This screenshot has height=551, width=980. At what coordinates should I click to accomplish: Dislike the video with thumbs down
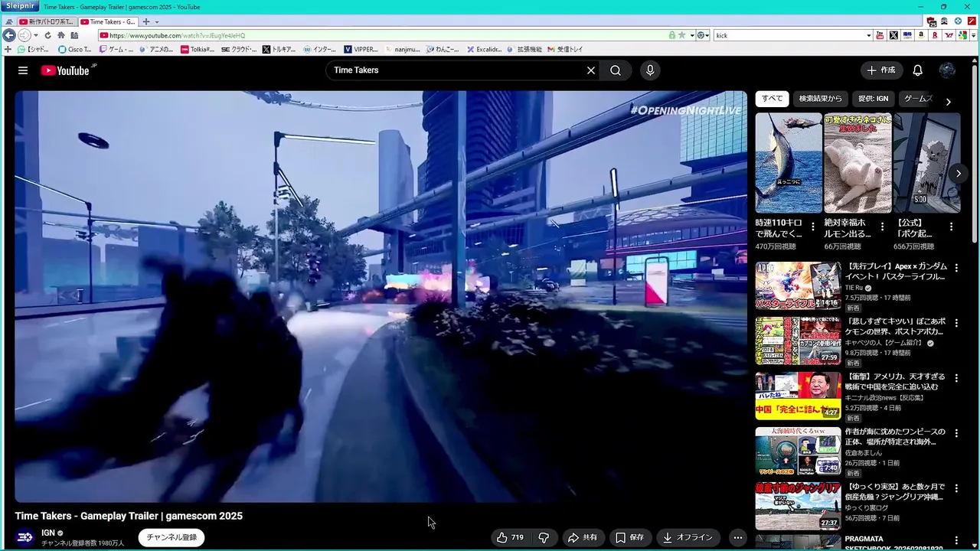click(x=544, y=537)
